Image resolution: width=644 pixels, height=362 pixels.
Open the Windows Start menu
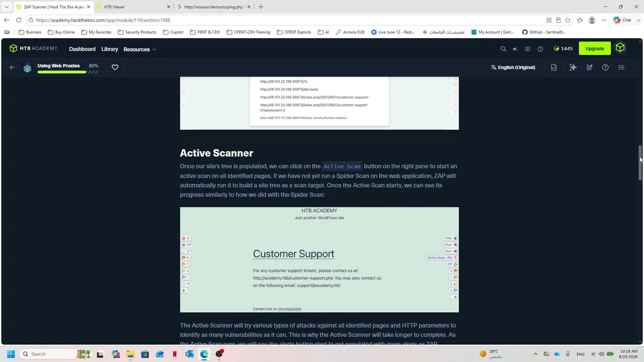pos(11,354)
